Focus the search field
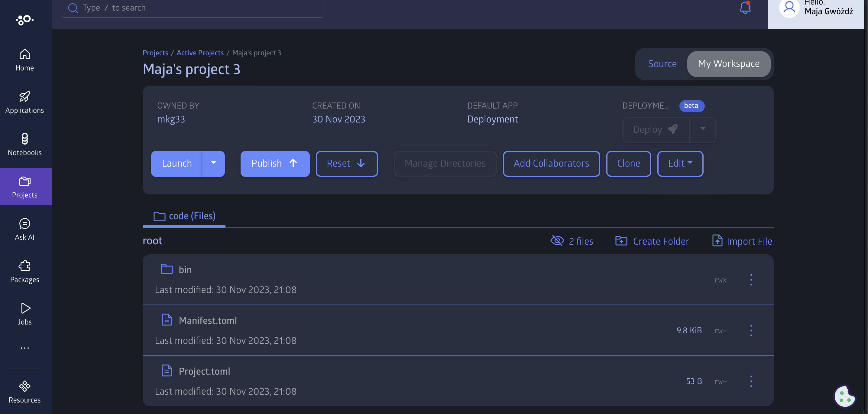 193,8
